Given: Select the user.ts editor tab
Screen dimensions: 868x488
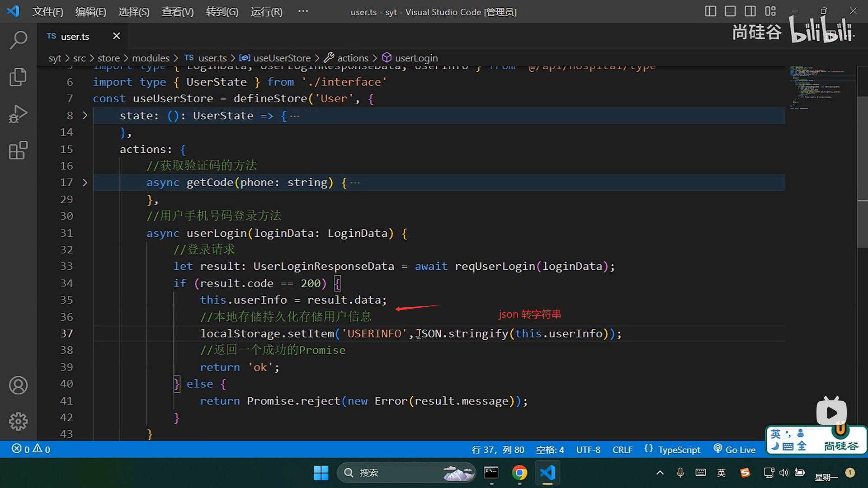Looking at the screenshot, I should [x=75, y=37].
